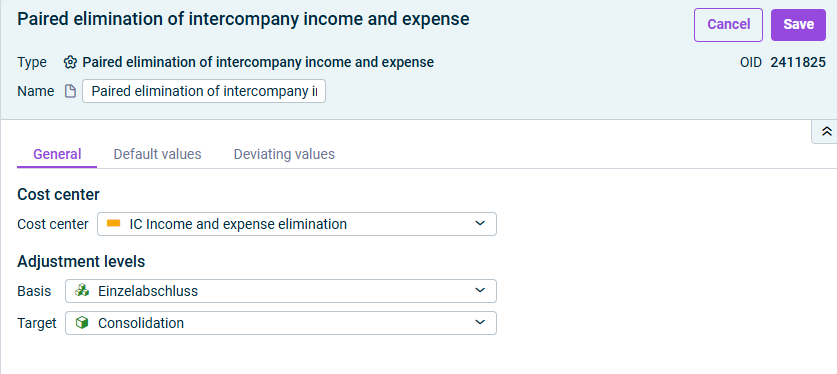The width and height of the screenshot is (837, 374).
Task: Click the gear icon beside Type label
Action: (x=70, y=62)
